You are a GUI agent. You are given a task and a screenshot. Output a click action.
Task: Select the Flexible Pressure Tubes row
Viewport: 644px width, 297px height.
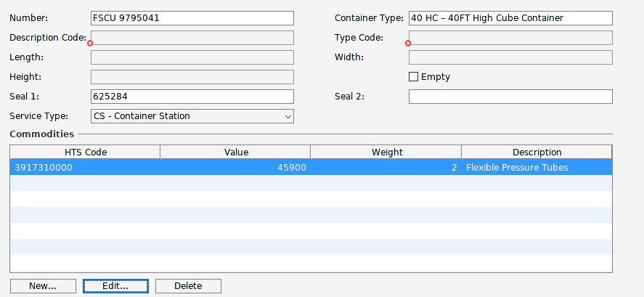[311, 168]
